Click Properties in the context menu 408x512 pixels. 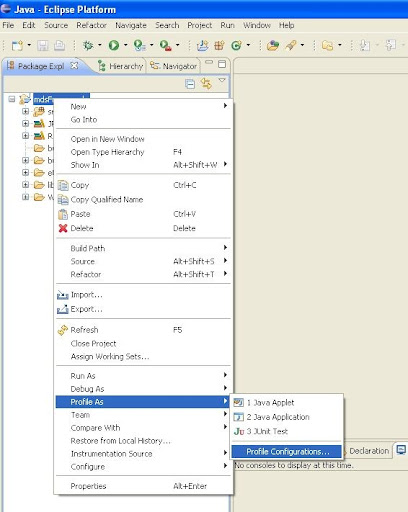[x=143, y=486]
